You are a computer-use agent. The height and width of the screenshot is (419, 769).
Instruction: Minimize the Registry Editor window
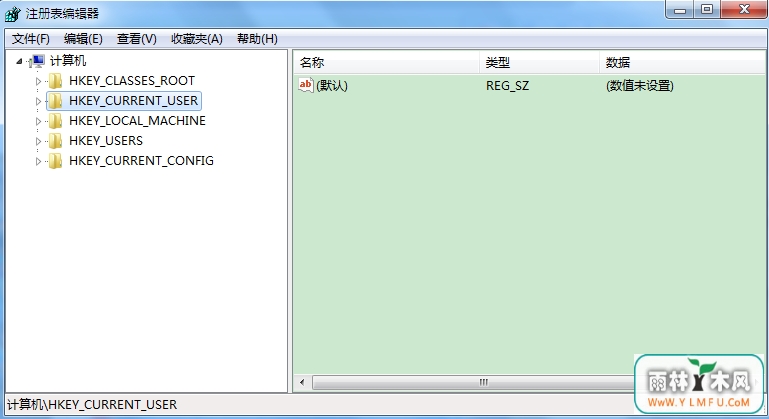[680, 9]
